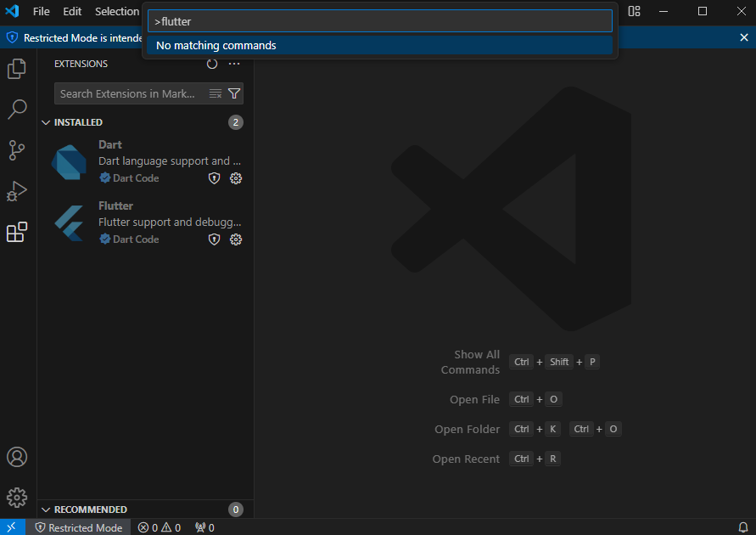Click Dart language support description

(x=170, y=161)
